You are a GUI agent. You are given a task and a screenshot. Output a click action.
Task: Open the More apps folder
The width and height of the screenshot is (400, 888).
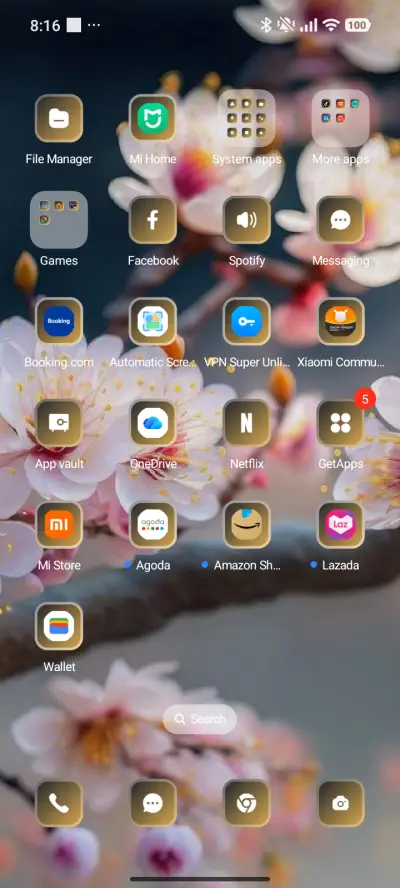[340, 118]
